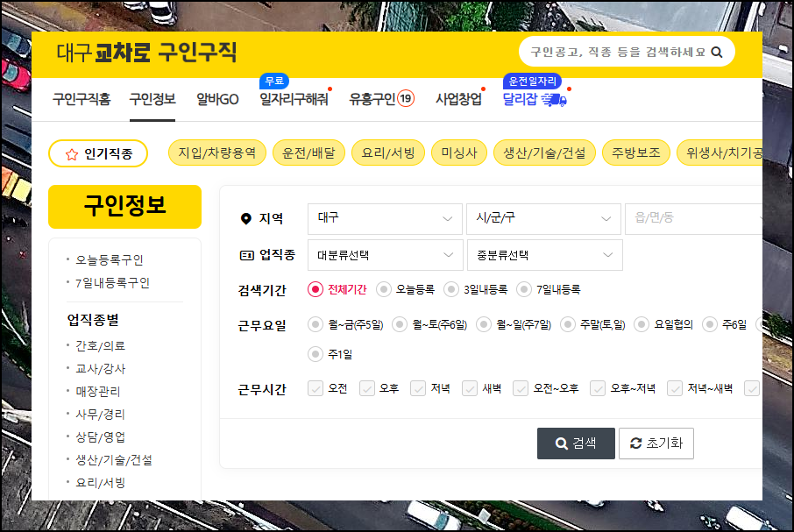
Task: Open the 읍/면/동 dropdown
Action: pos(694,218)
